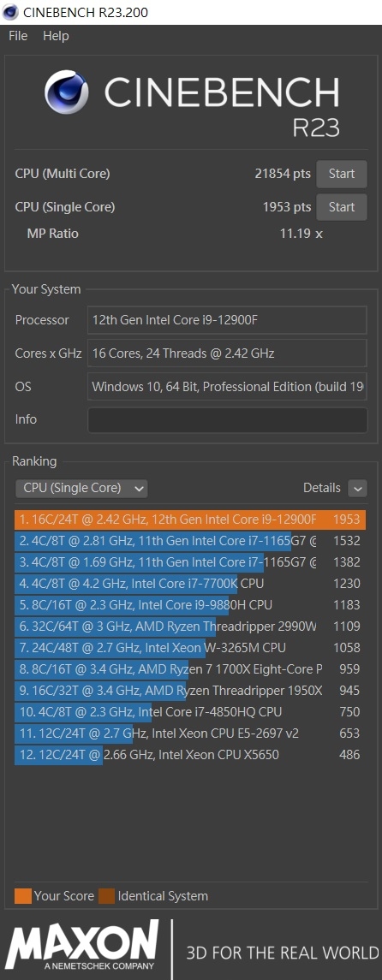Click the empty Info input field
This screenshot has height=980, width=382.
[x=228, y=420]
